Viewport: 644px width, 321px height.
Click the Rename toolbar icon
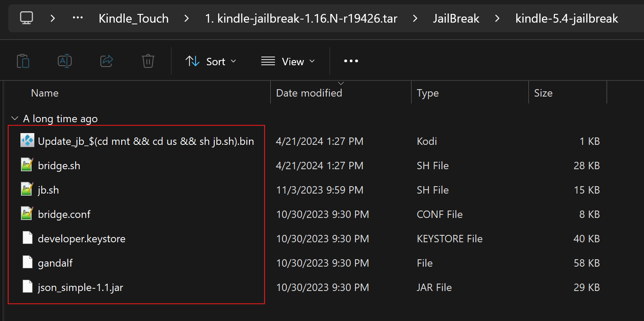pos(65,61)
